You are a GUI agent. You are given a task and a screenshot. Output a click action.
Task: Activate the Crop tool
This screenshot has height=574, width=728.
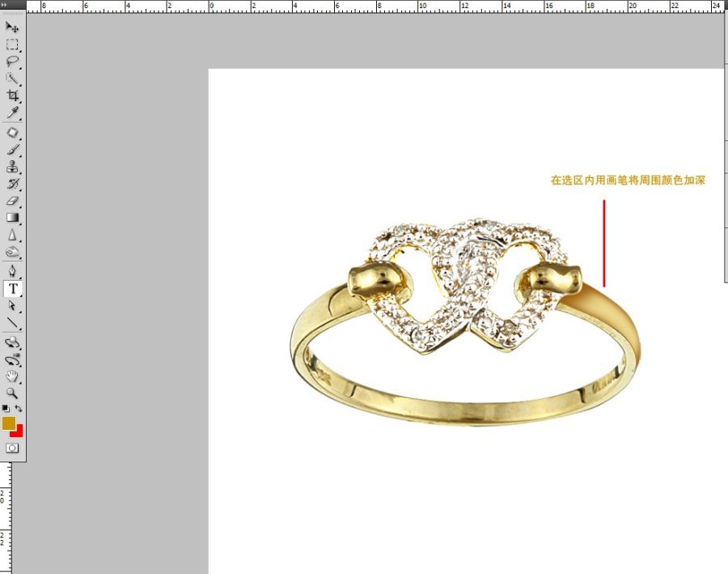(12, 96)
